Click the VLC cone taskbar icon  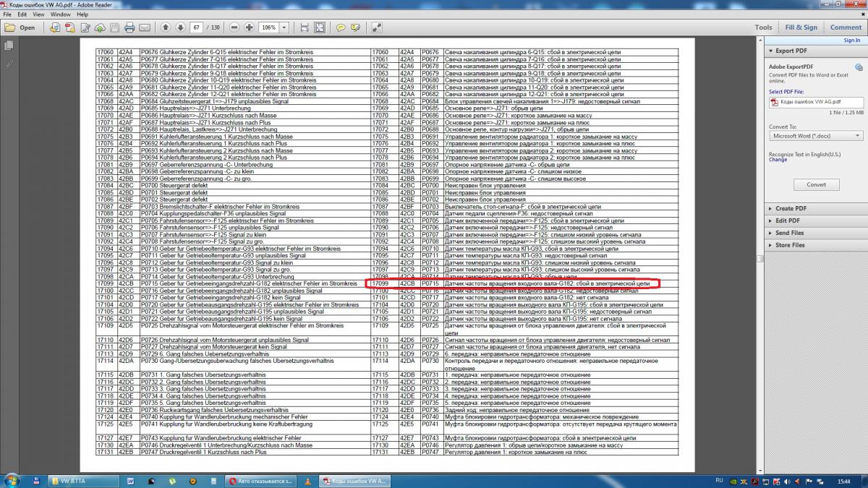pyautogui.click(x=307, y=481)
